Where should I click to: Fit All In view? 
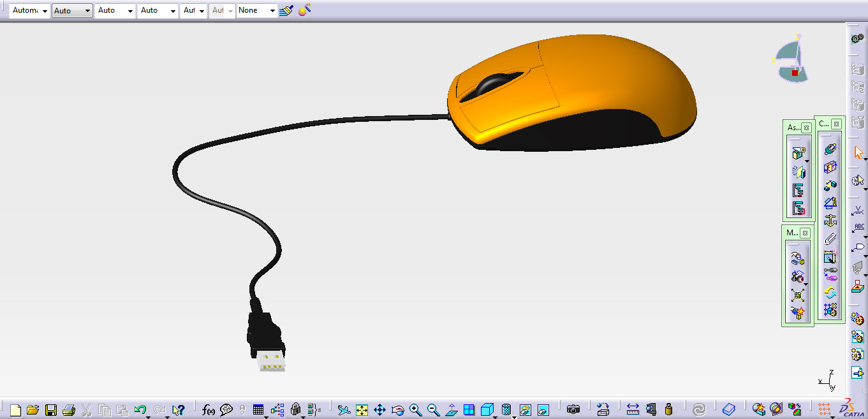click(x=362, y=410)
